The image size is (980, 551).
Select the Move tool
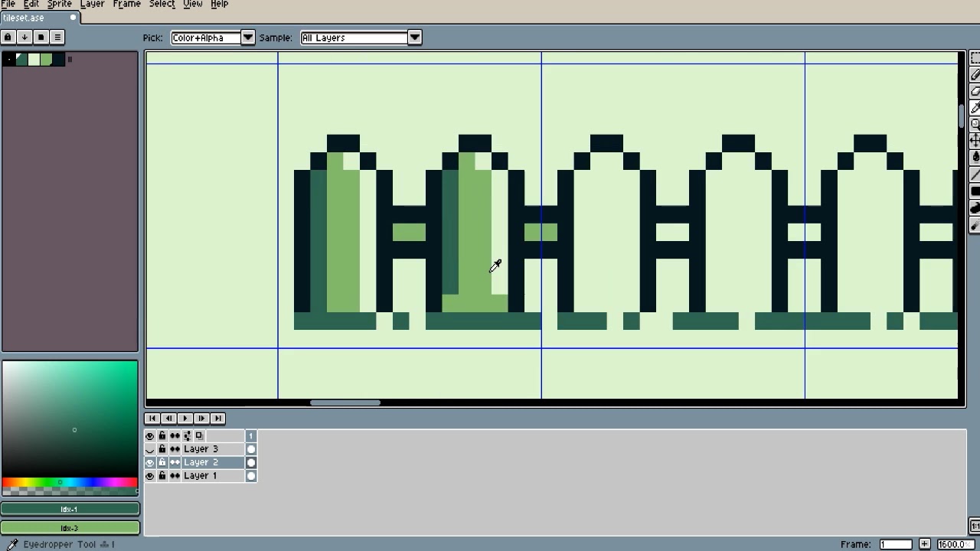(x=975, y=141)
